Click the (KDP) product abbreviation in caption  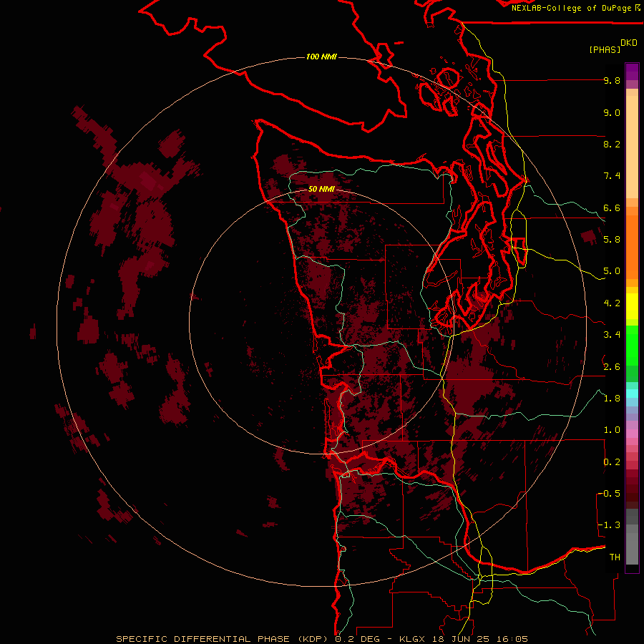(x=313, y=639)
